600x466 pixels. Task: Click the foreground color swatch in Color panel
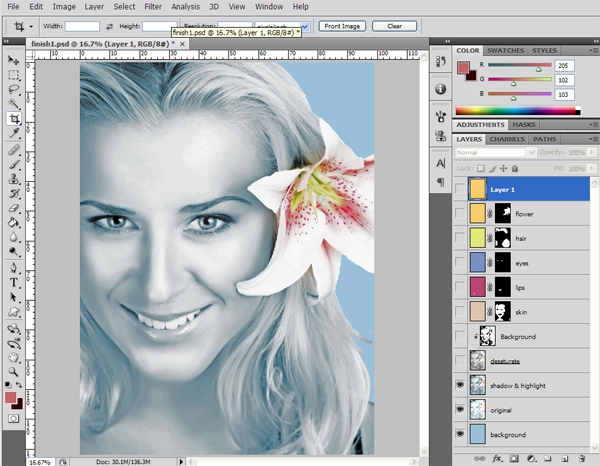[x=463, y=68]
